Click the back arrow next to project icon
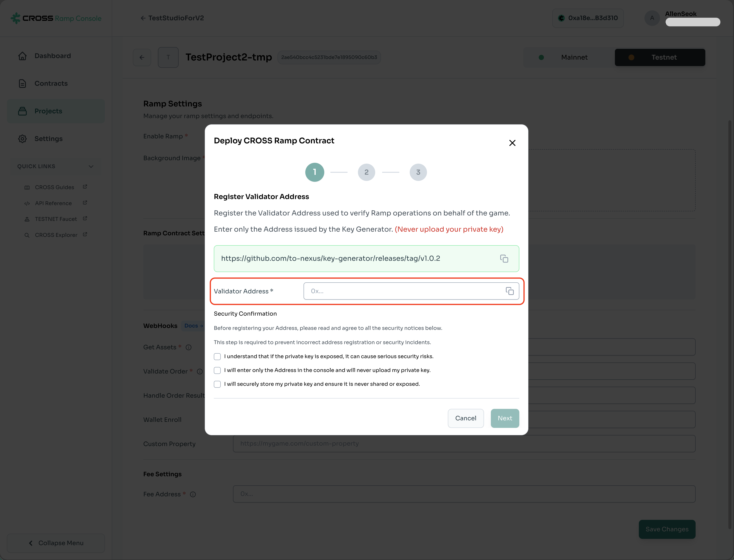This screenshot has width=734, height=560. point(142,57)
